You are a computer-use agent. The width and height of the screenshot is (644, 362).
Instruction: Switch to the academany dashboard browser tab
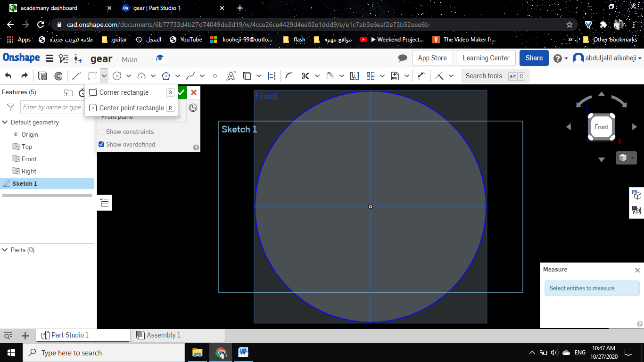tap(60, 8)
